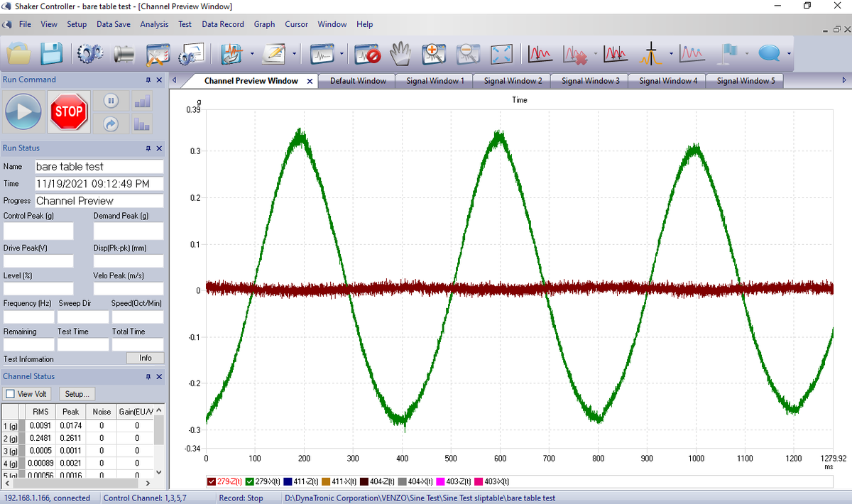The image size is (852, 504).
Task: Close the Channel Status panel
Action: 159,377
